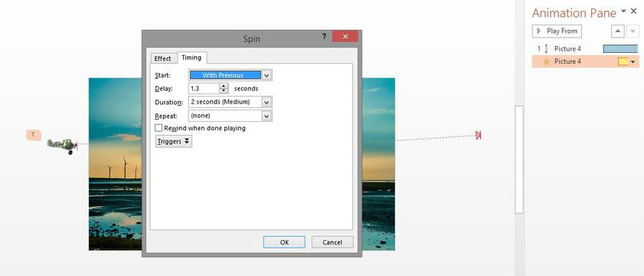Close the Animation Pane
This screenshot has height=276, width=644.
[633, 11]
